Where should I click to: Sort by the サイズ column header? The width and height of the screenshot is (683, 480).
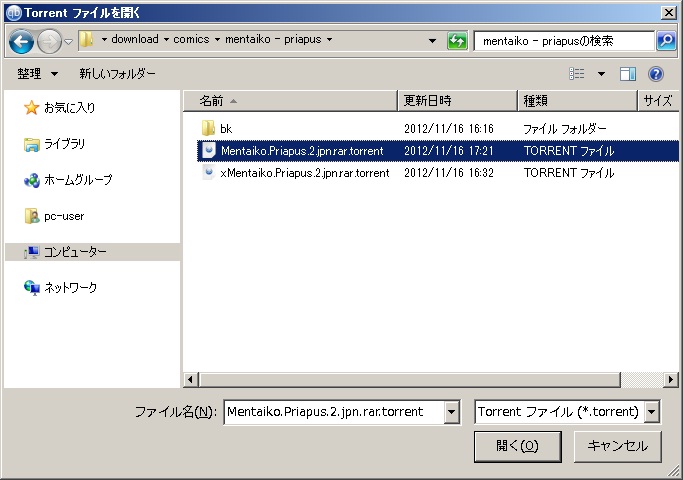click(658, 101)
